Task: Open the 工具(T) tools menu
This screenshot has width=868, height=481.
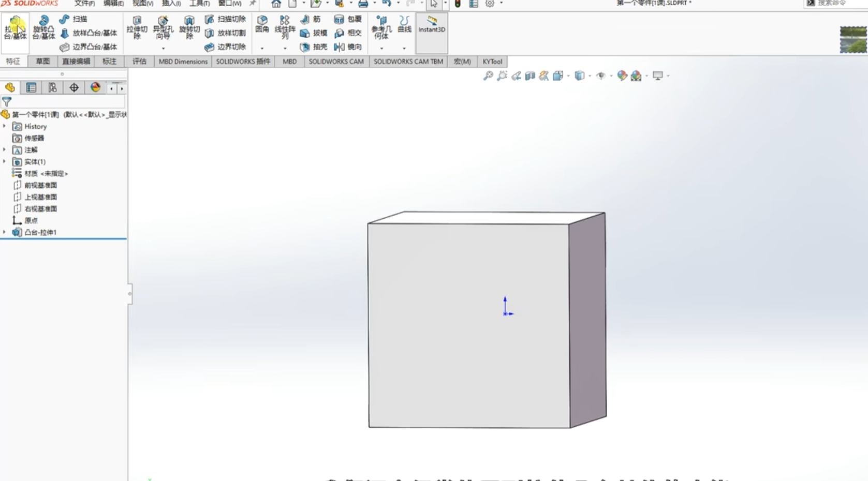Action: pyautogui.click(x=199, y=4)
